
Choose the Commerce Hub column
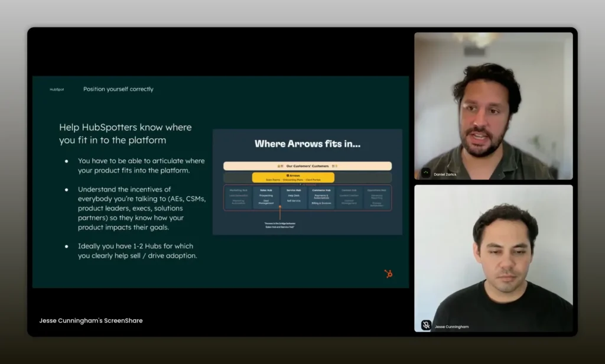(321, 197)
